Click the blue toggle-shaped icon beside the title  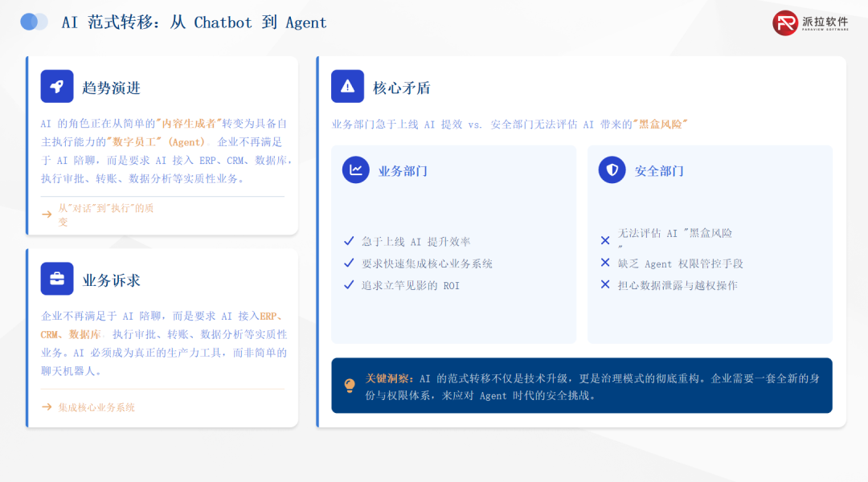click(x=34, y=22)
